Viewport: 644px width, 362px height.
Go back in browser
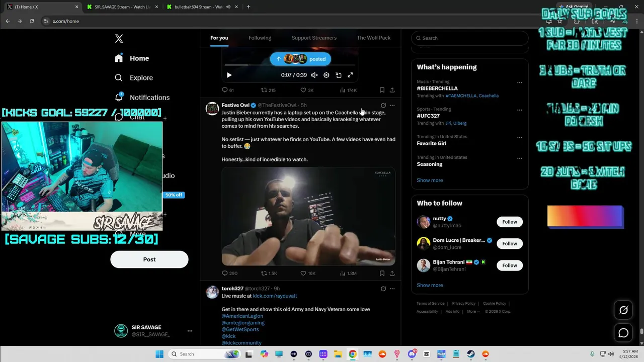tap(8, 21)
